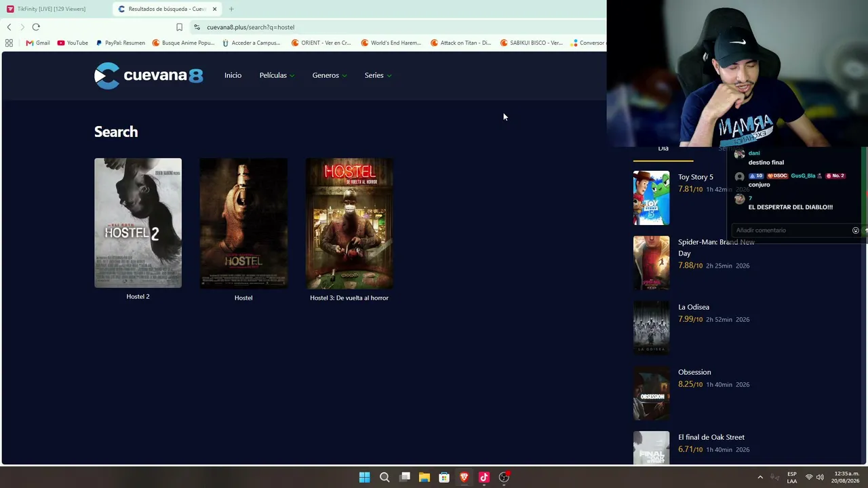
Task: Open volume speaker tray icon
Action: pyautogui.click(x=820, y=477)
